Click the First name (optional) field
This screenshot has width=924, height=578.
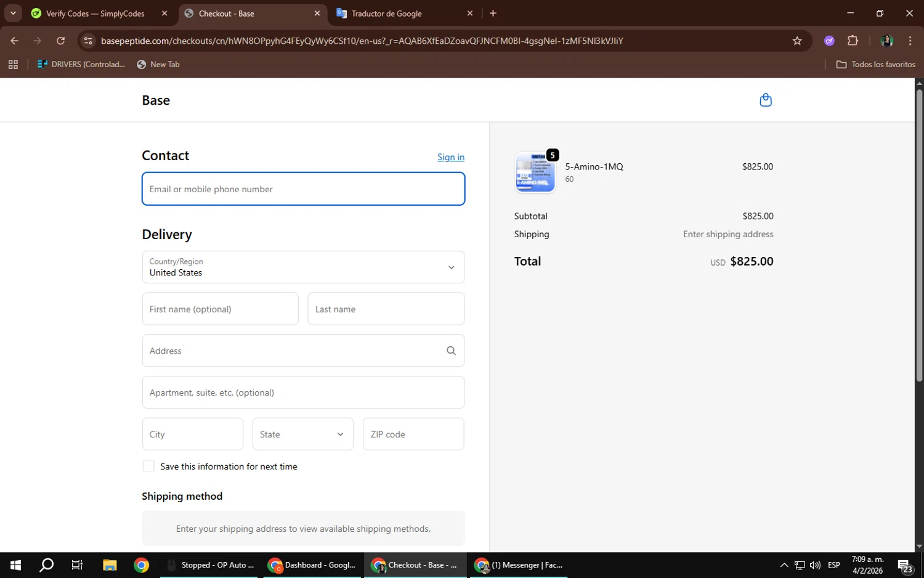pyautogui.click(x=220, y=309)
